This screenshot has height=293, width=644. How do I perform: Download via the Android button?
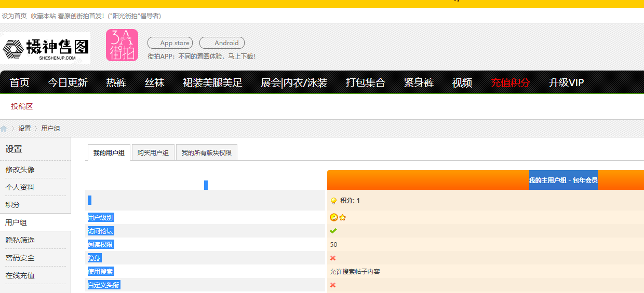coord(222,43)
